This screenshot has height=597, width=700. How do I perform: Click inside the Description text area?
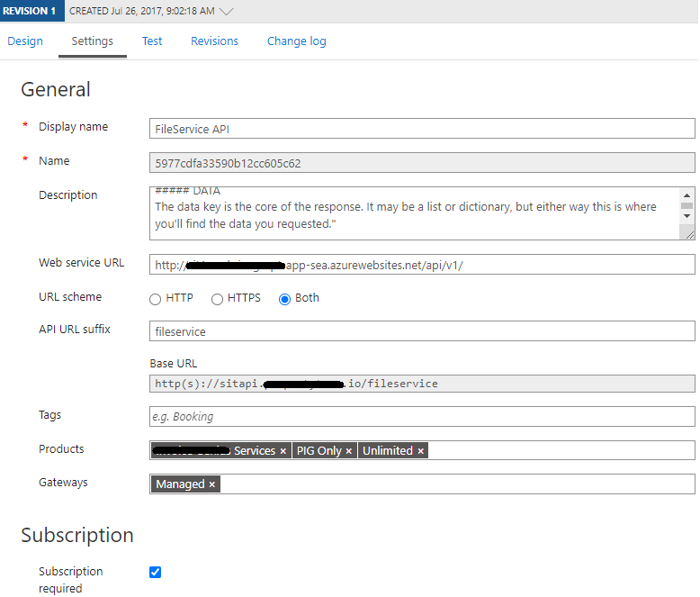[414, 213]
